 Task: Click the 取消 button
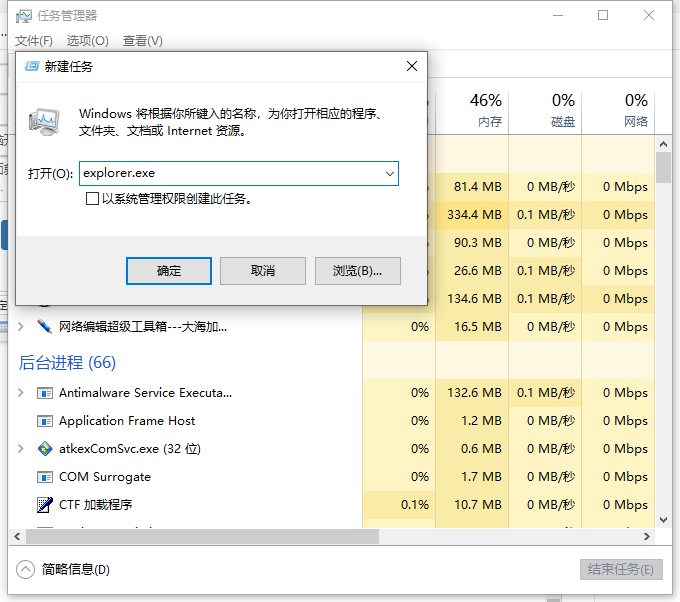(263, 271)
